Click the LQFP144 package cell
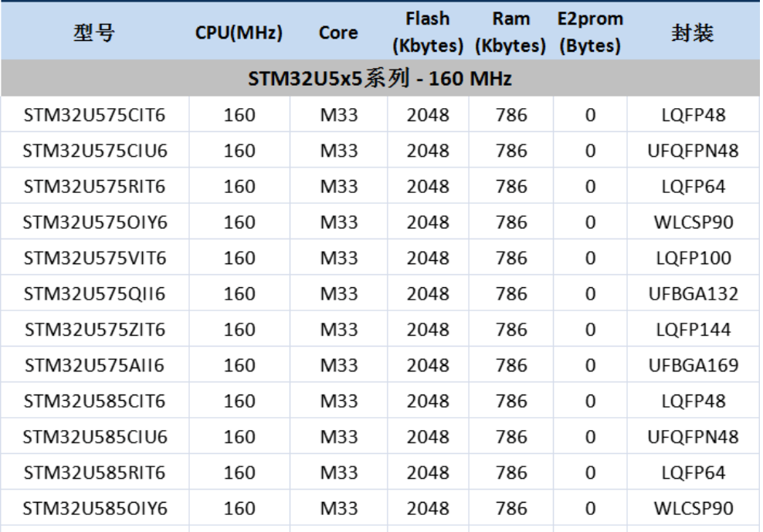 693,330
